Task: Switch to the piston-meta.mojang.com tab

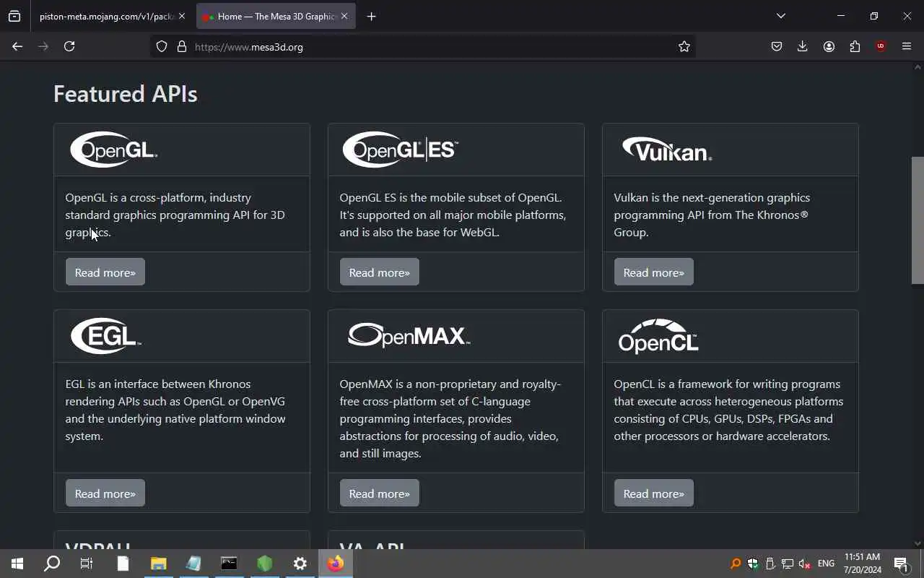Action: click(x=107, y=16)
